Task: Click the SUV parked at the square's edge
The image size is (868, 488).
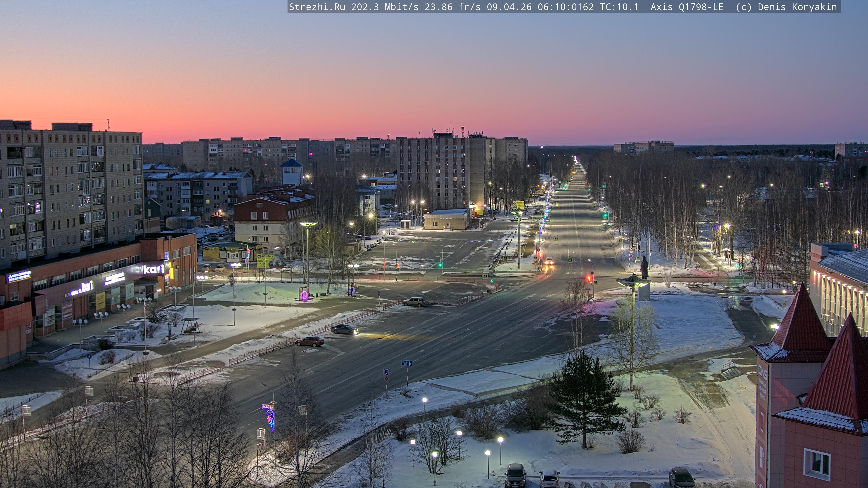Action: point(414,302)
